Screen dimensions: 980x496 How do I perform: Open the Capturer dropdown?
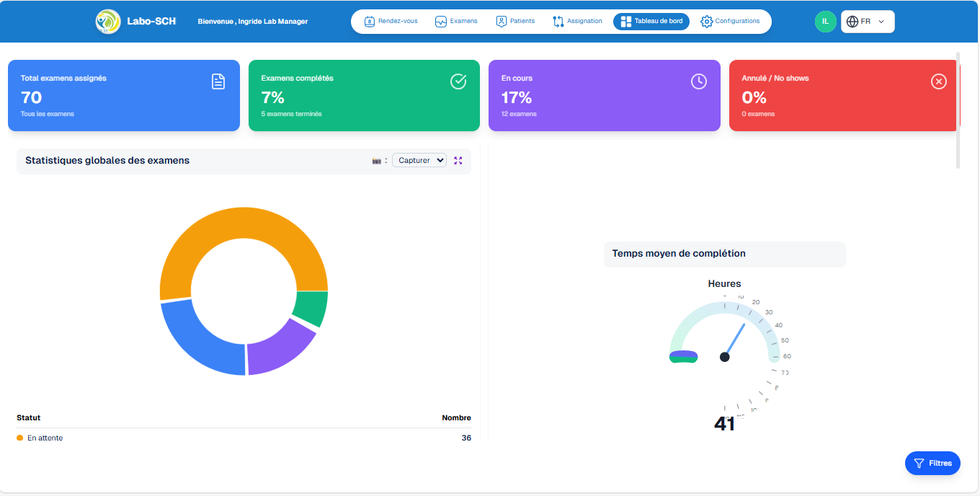click(x=419, y=160)
